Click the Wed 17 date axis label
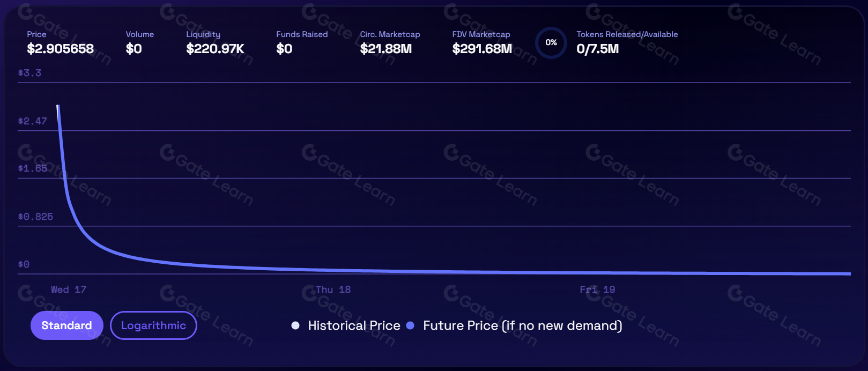This screenshot has width=868, height=371. click(68, 290)
